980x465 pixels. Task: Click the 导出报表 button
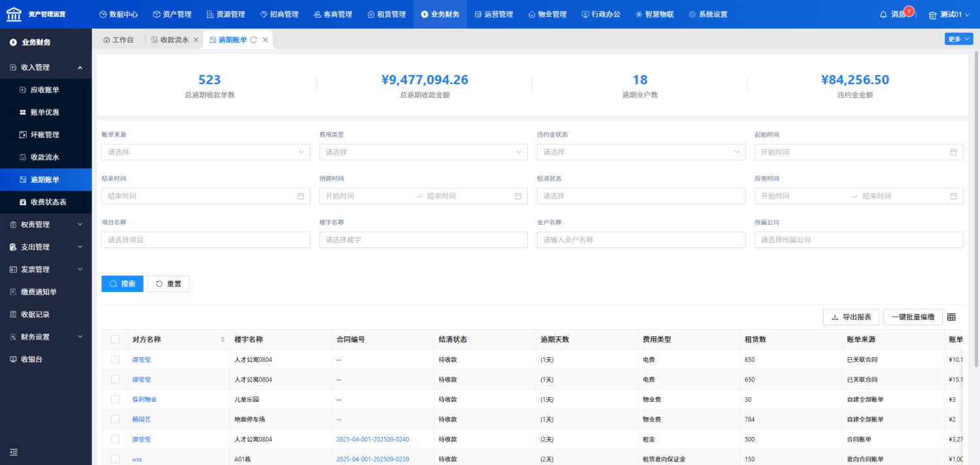pos(851,317)
